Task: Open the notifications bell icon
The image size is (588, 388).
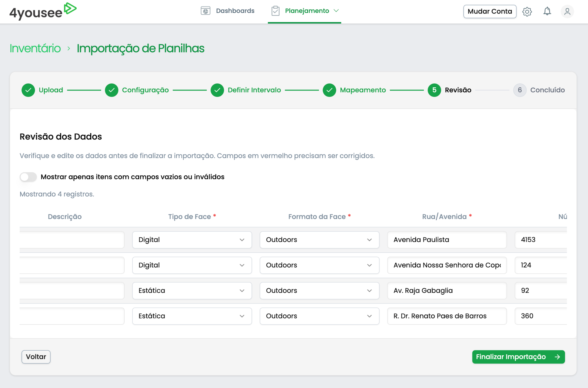Action: [x=547, y=11]
